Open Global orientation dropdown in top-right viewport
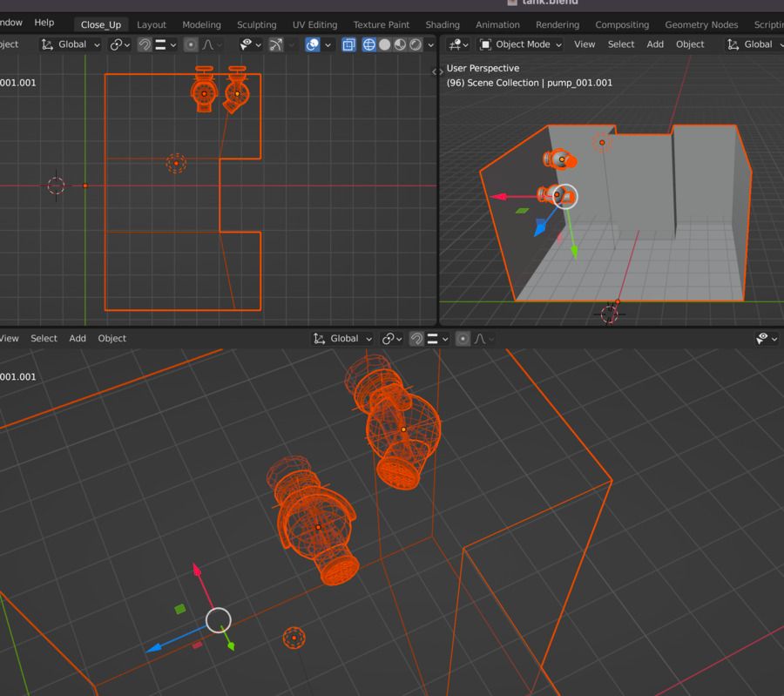 pyautogui.click(x=754, y=44)
